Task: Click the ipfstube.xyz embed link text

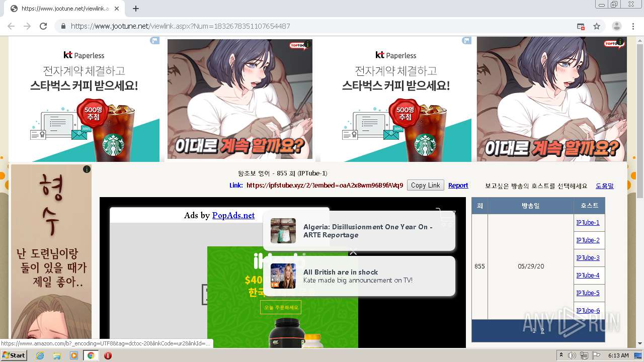Action: [x=325, y=186]
